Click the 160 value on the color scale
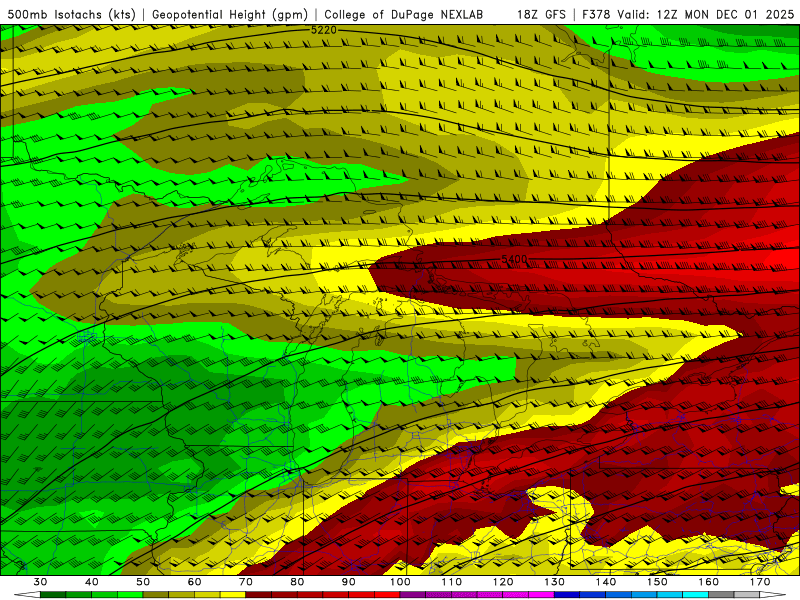Image resolution: width=800 pixels, height=600 pixels. [709, 582]
